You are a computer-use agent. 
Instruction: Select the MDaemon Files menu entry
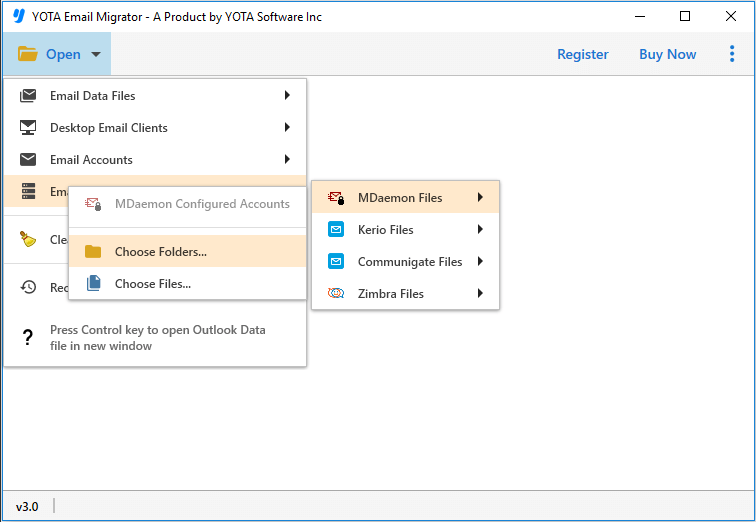[405, 197]
